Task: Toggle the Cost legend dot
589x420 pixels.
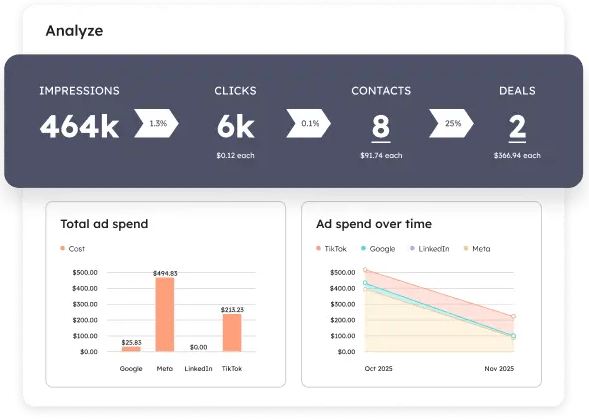Action: pyautogui.click(x=63, y=248)
